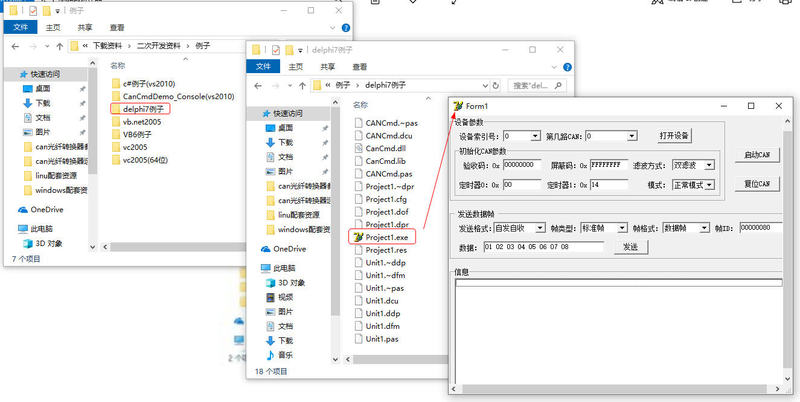Open the 模式 dropdown
The height and width of the screenshot is (402, 800).
[x=709, y=185]
